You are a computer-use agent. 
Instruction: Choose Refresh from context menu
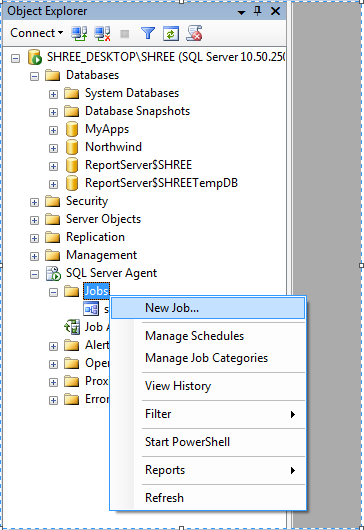(x=208, y=498)
